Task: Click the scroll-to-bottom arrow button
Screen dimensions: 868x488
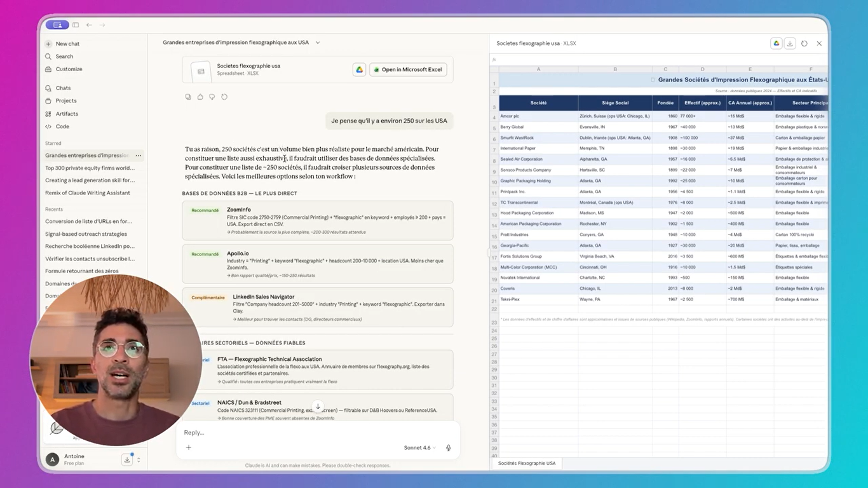Action: coord(318,407)
